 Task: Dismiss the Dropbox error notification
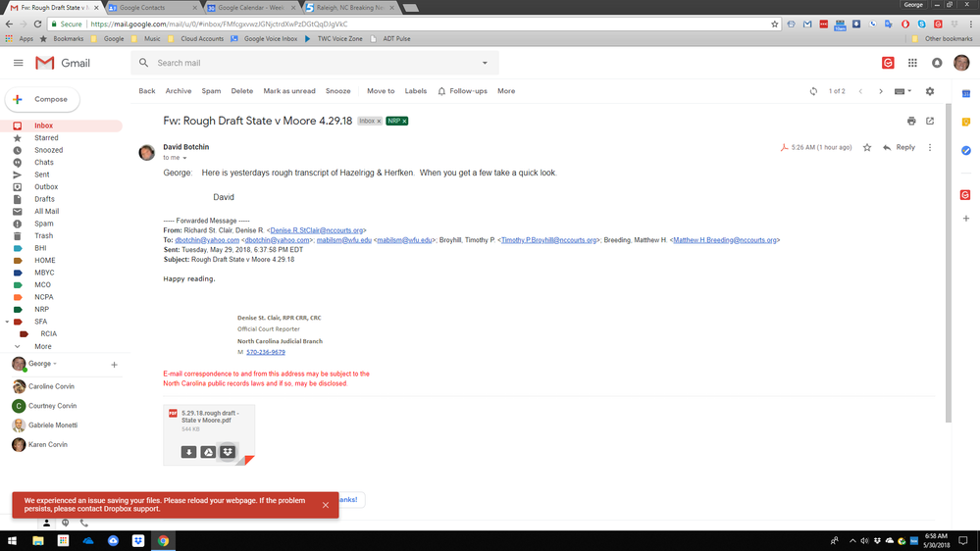[x=326, y=505]
